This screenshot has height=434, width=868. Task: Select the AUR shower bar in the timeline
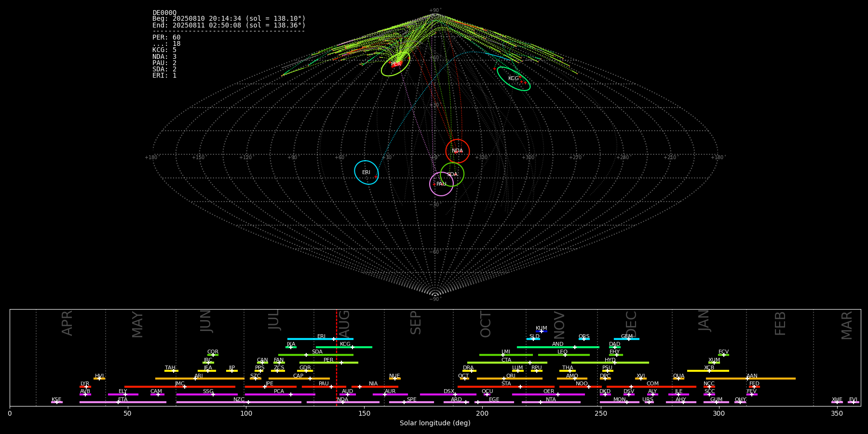[x=390, y=394]
